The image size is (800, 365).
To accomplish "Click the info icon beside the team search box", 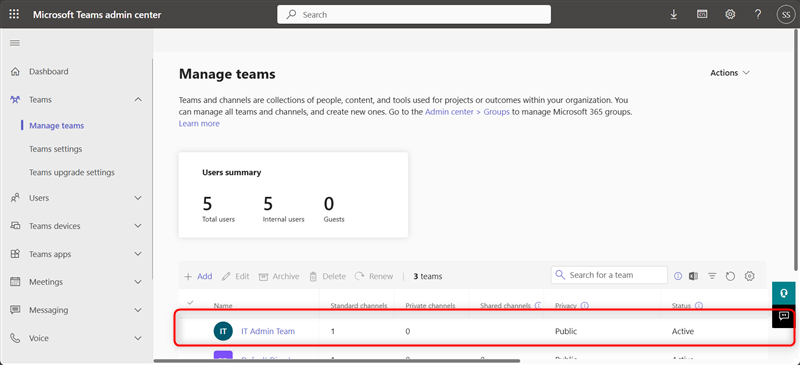I will pos(678,276).
